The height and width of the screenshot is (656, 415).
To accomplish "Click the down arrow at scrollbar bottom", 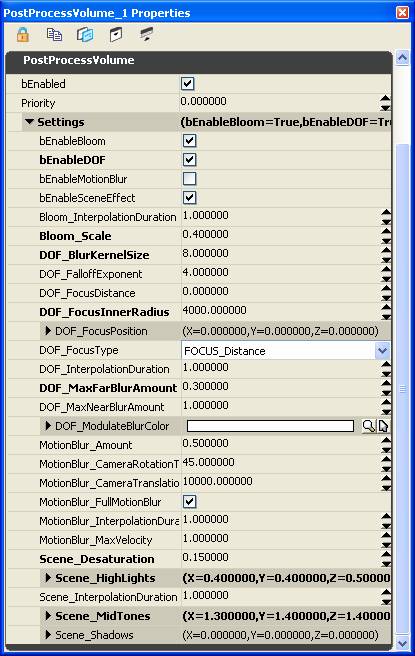I will click(x=402, y=643).
